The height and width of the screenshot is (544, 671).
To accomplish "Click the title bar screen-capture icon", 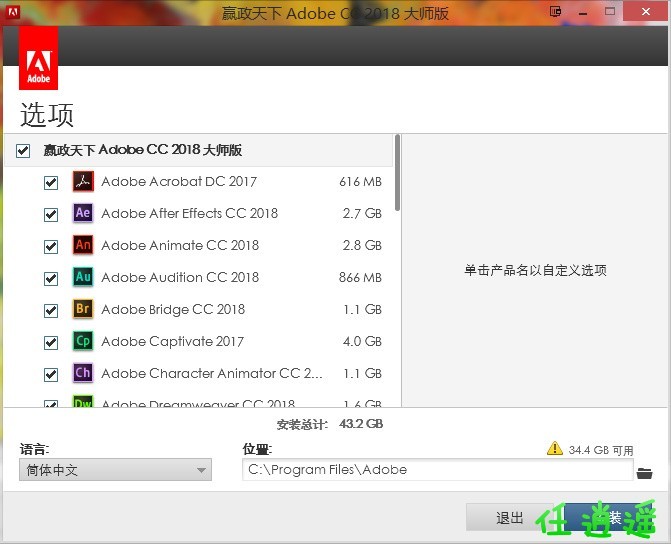I will pyautogui.click(x=555, y=11).
